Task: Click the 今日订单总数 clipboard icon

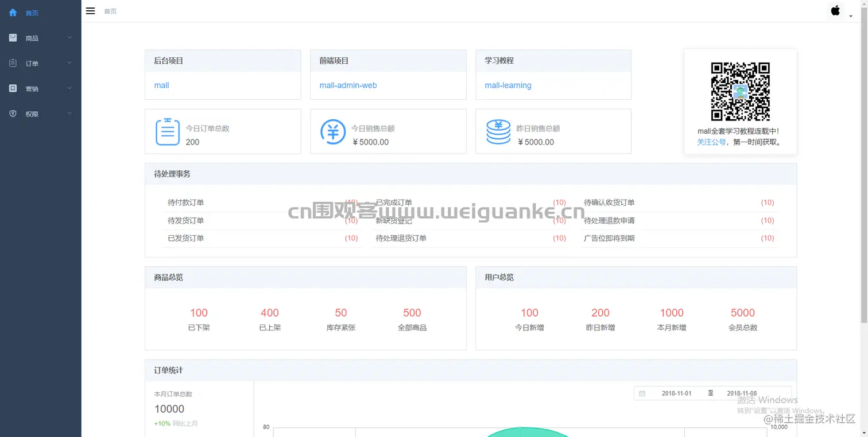Action: [x=168, y=131]
